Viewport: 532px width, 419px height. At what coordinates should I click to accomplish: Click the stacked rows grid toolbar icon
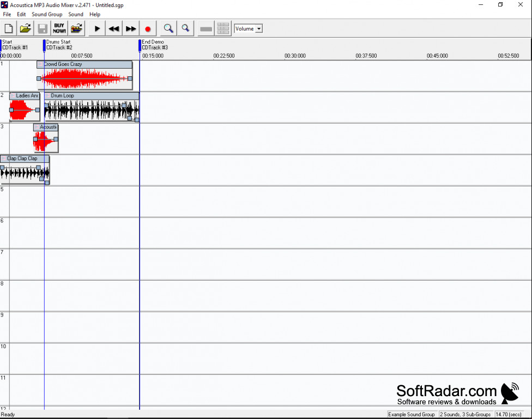[223, 29]
